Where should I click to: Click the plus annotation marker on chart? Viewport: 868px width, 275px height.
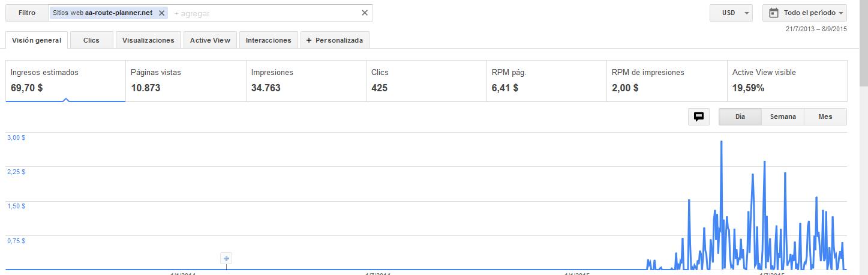(227, 259)
